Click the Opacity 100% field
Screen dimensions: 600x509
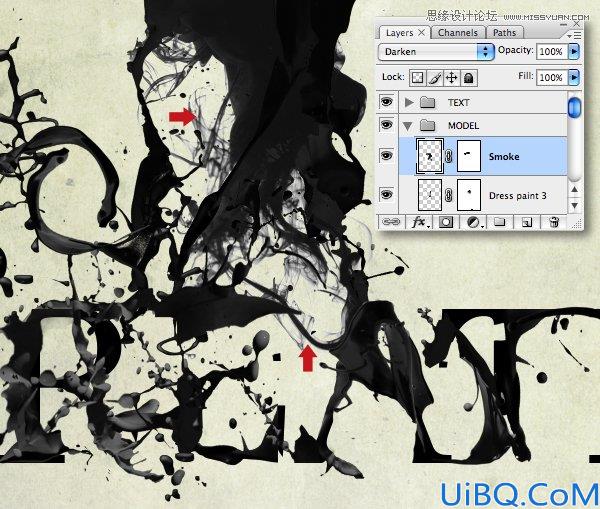[x=552, y=51]
